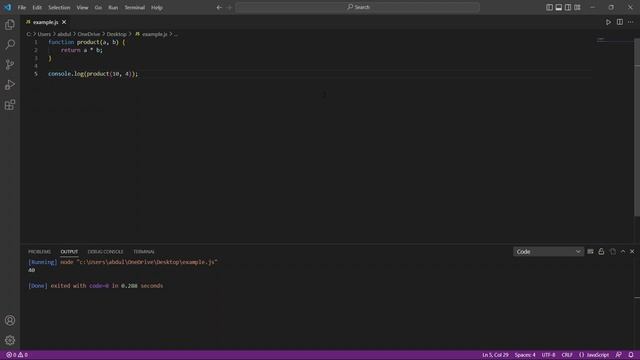Click the Users breadcrumb segment
This screenshot has width=640, height=360.
(44, 34)
